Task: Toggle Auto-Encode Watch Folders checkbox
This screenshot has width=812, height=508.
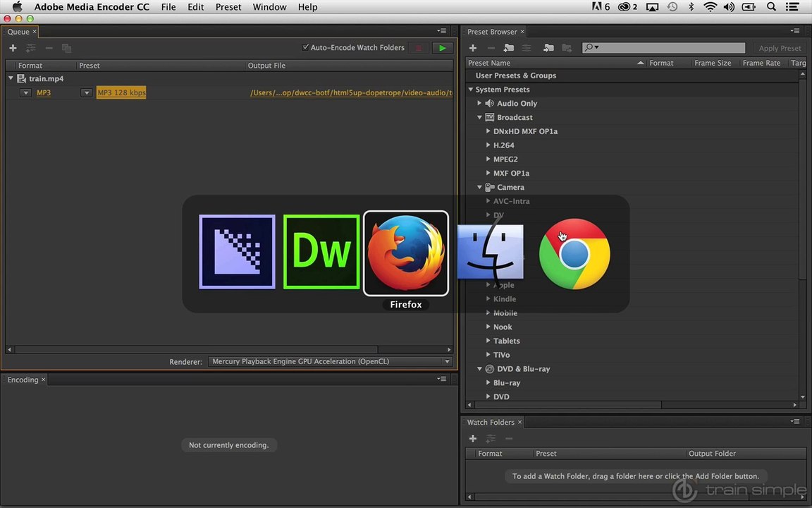Action: [305, 47]
